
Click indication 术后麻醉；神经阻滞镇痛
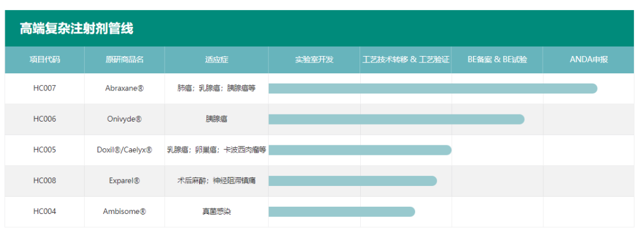[216, 181]
